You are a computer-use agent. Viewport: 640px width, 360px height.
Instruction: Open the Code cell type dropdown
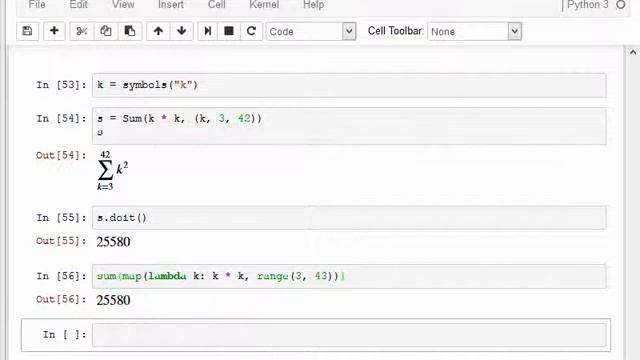[x=311, y=31]
